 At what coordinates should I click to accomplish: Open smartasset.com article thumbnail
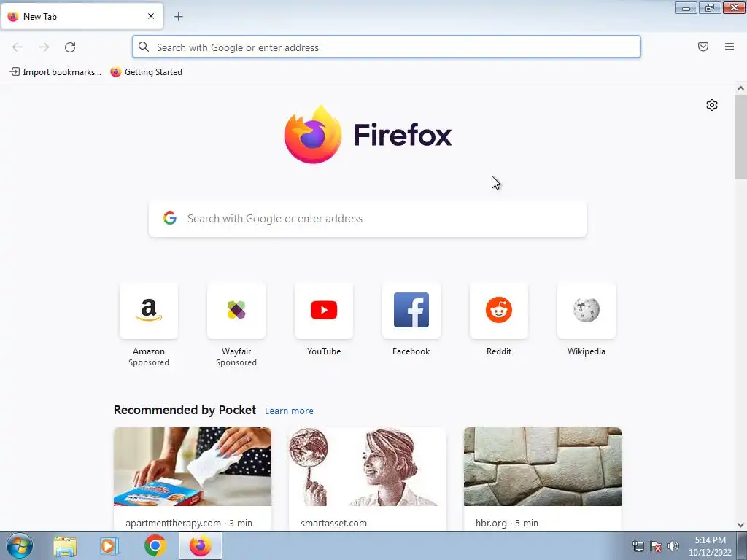coord(368,467)
